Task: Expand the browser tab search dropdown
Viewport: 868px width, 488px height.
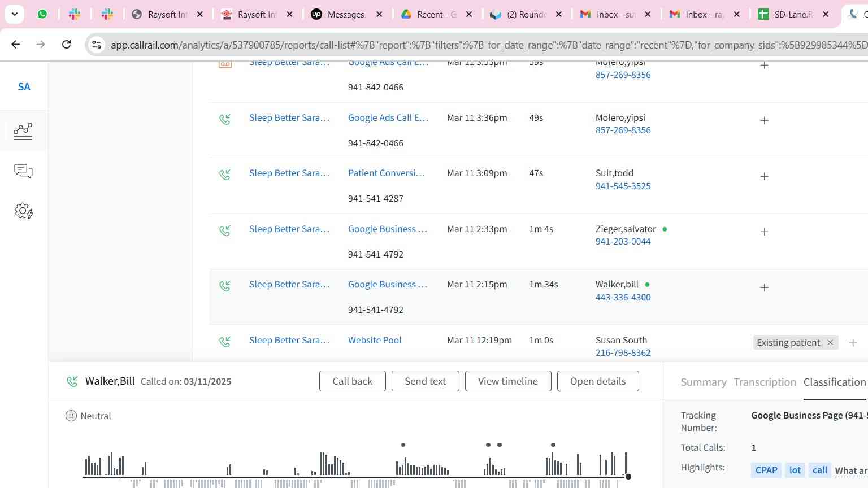Action: pos(14,14)
